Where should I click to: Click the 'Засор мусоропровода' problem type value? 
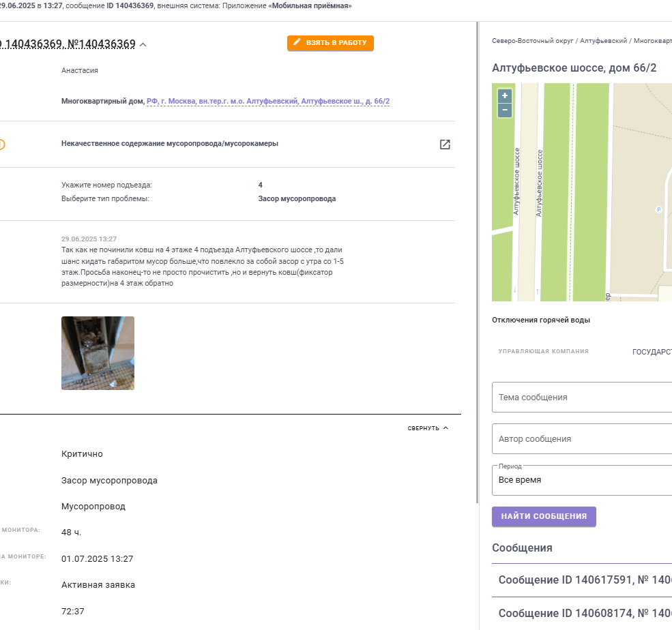tap(297, 198)
